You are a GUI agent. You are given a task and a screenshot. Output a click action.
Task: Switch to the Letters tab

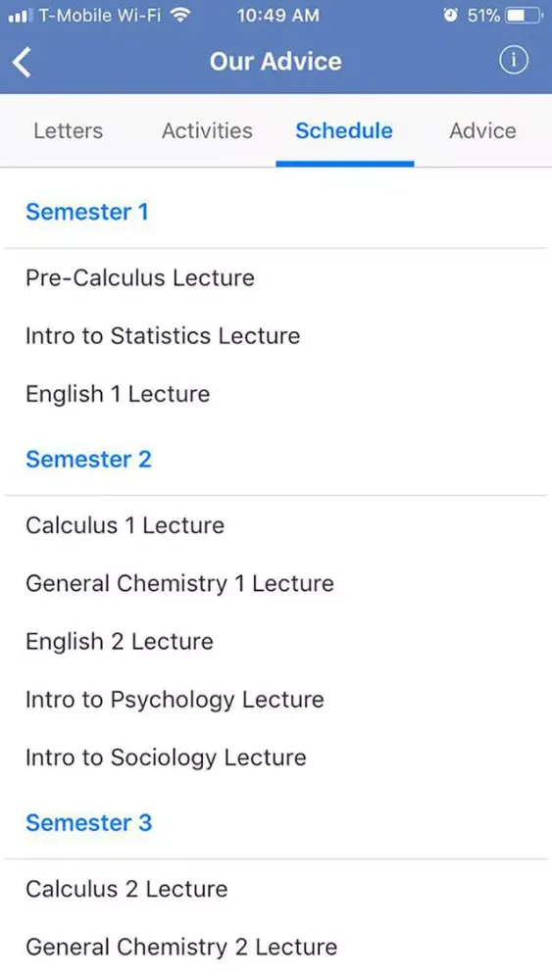pyautogui.click(x=68, y=130)
